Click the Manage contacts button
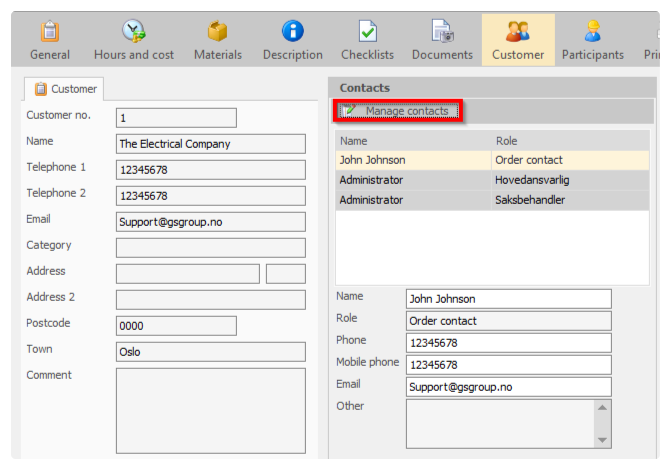 (398, 111)
